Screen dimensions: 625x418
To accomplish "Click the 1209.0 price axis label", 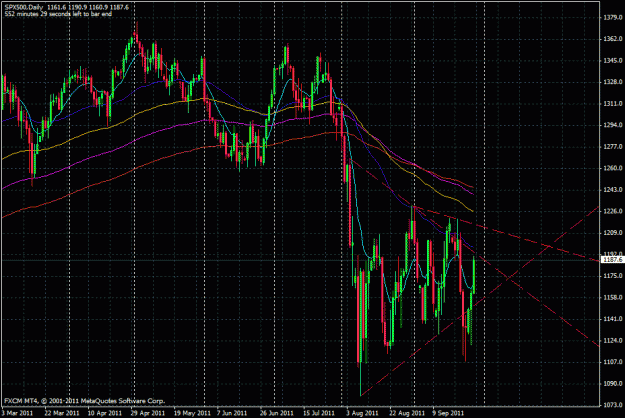I will pos(613,233).
